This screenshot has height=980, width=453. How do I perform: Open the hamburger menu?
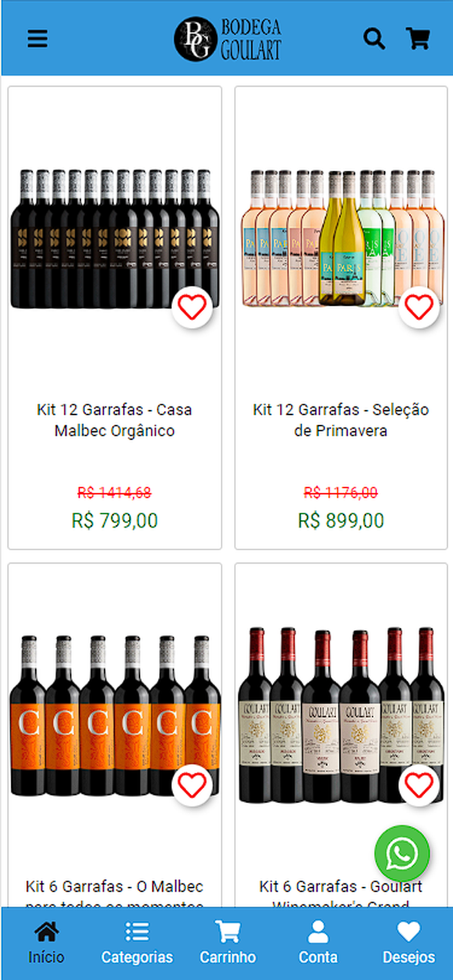click(x=37, y=39)
